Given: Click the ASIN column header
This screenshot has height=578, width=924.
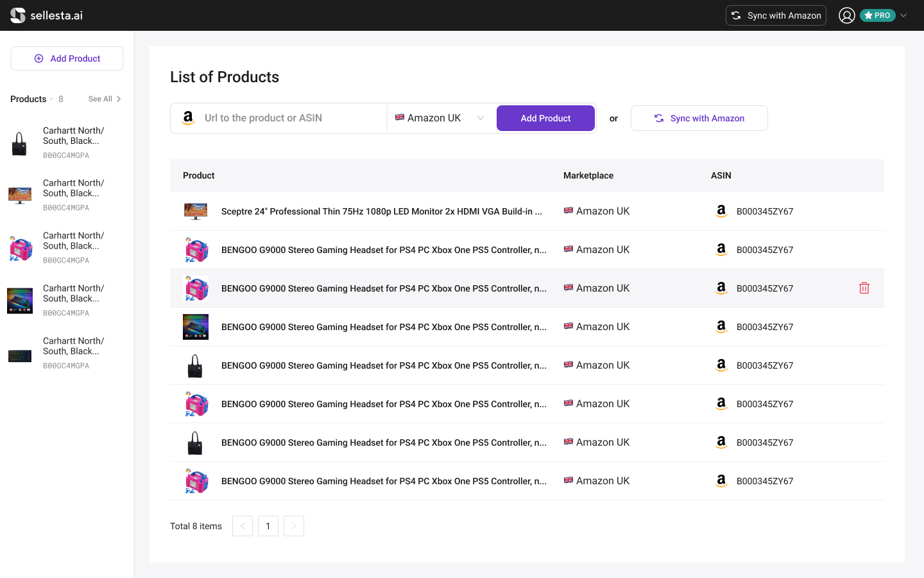Looking at the screenshot, I should pyautogui.click(x=721, y=175).
